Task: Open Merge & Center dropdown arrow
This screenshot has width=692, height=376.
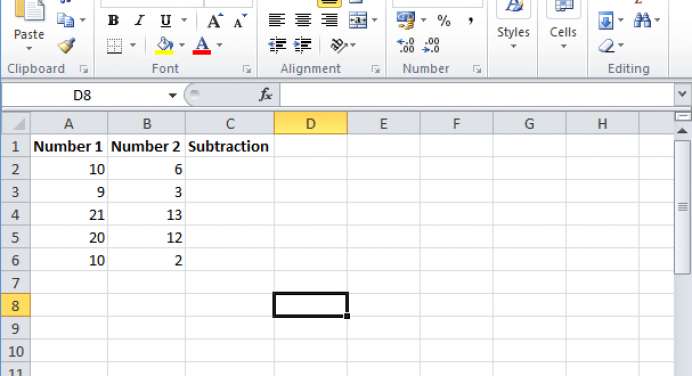Action: [375, 20]
